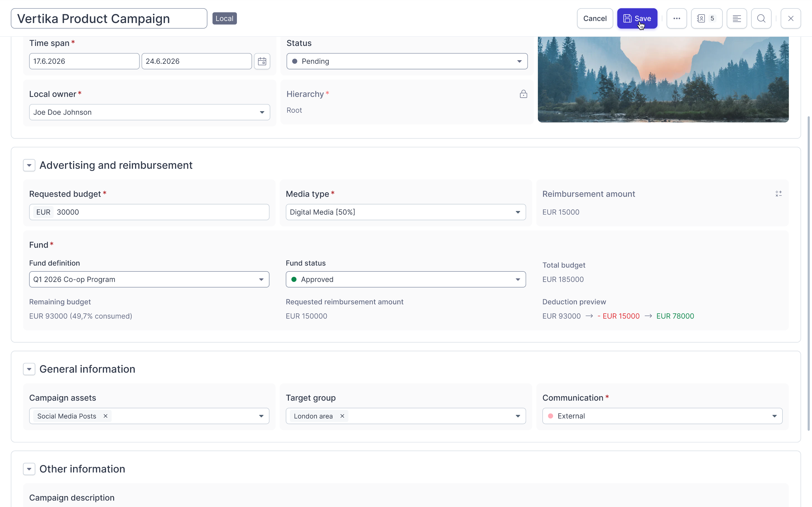Click the Root hierarchy value
The image size is (812, 507).
(294, 110)
